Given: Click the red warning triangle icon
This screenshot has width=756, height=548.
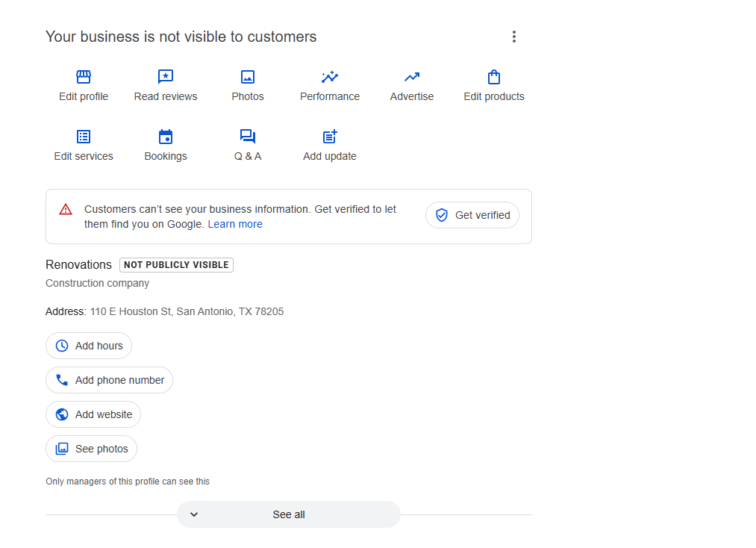Looking at the screenshot, I should [x=66, y=209].
